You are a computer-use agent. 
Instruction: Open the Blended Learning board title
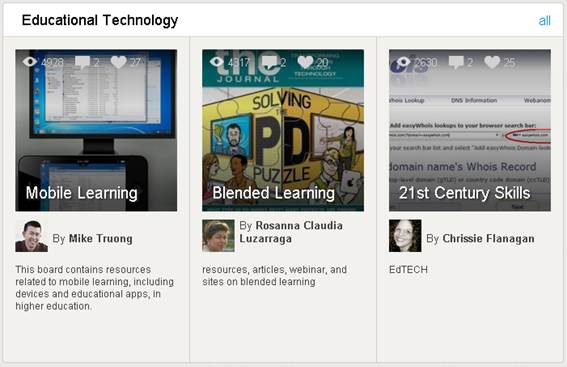pos(273,193)
